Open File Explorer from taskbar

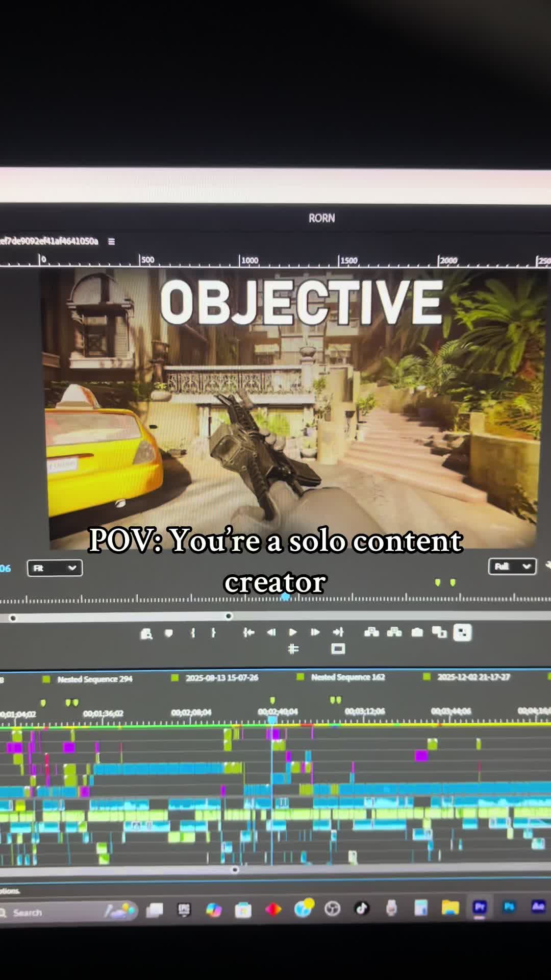450,908
